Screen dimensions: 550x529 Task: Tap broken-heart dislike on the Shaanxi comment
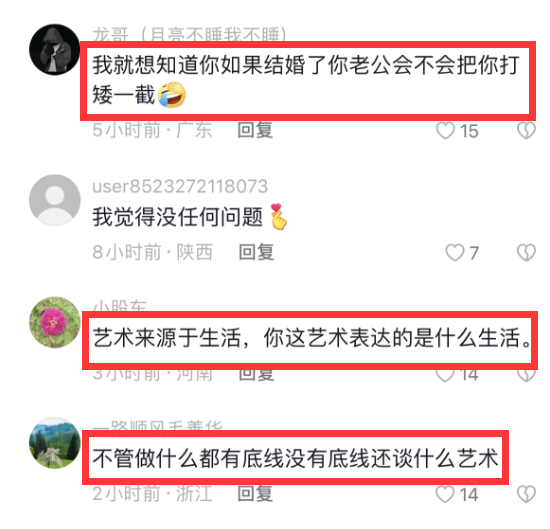click(526, 253)
